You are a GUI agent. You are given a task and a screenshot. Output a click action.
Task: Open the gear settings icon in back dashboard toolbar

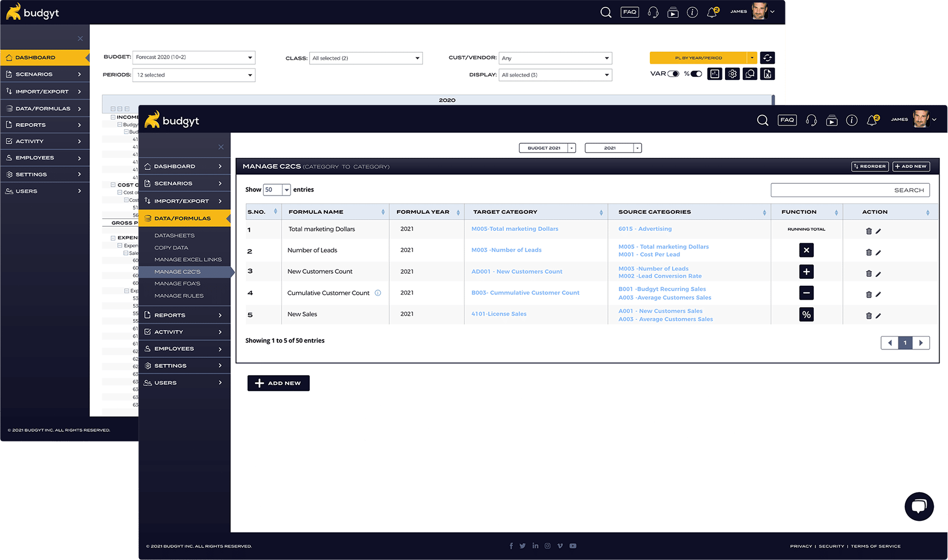pyautogui.click(x=732, y=74)
